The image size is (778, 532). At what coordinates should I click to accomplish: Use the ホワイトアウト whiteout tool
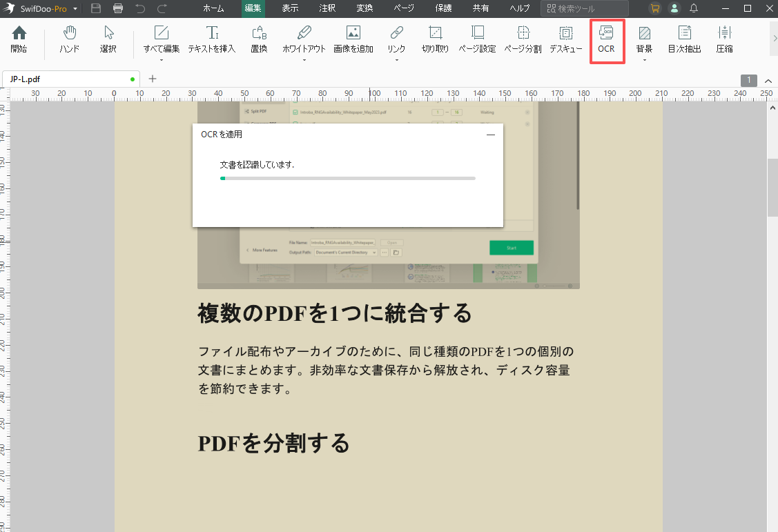click(x=303, y=38)
